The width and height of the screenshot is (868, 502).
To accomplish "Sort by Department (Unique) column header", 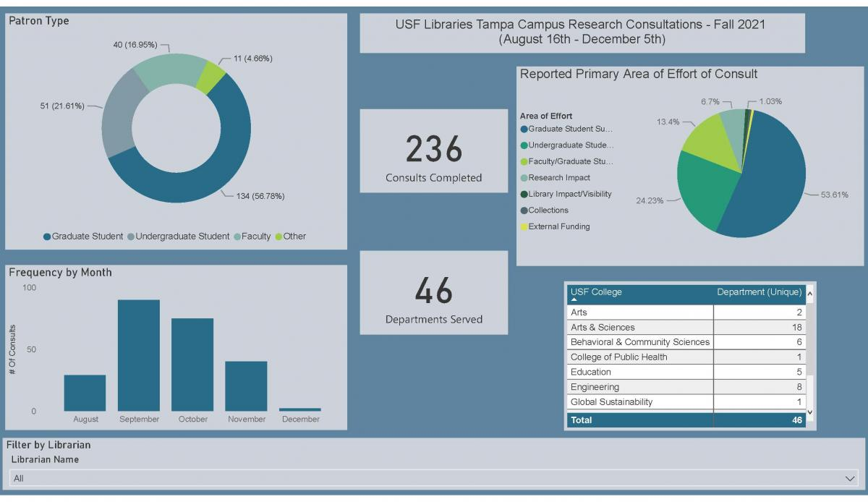I will (x=759, y=292).
